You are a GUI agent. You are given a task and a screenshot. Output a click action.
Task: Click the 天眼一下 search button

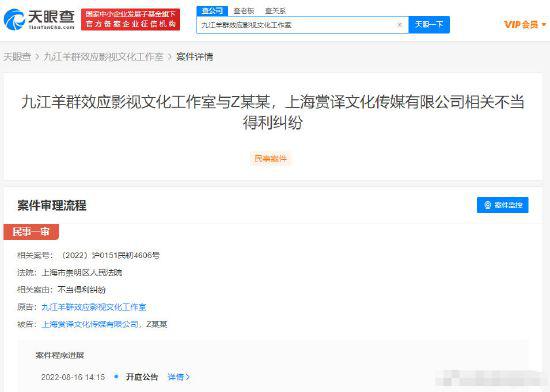click(x=429, y=25)
